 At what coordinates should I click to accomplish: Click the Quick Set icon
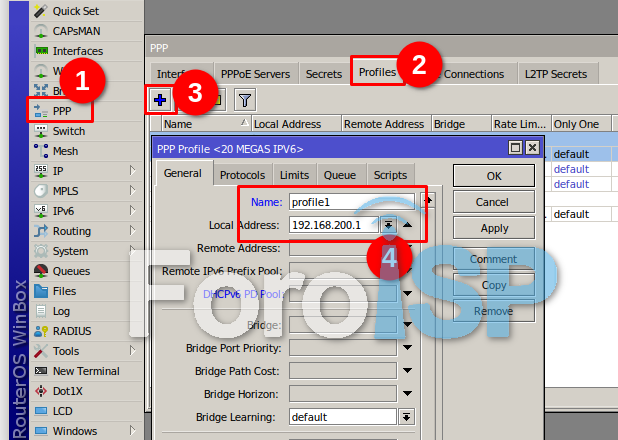tap(40, 11)
